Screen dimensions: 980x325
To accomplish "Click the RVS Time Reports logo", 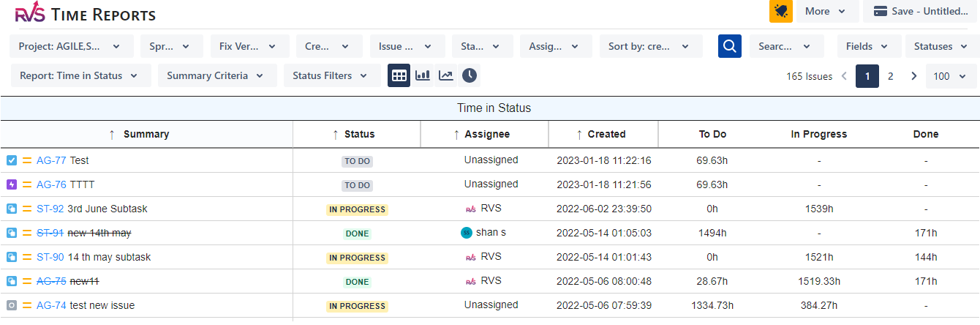I will pyautogui.click(x=86, y=14).
